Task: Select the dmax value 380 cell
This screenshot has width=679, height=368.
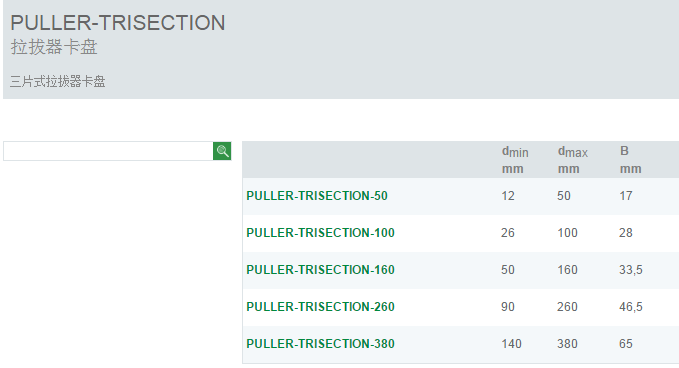Action: coord(567,344)
